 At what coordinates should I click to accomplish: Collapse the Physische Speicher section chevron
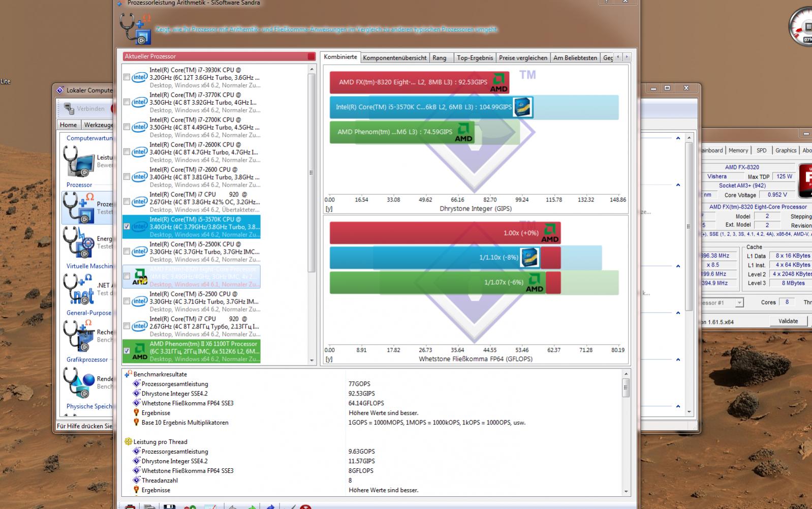point(678,406)
